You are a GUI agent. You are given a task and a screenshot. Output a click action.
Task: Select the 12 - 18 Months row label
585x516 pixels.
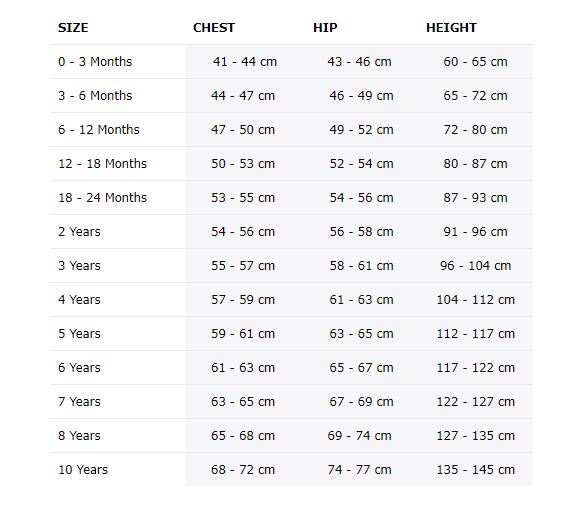[103, 163]
